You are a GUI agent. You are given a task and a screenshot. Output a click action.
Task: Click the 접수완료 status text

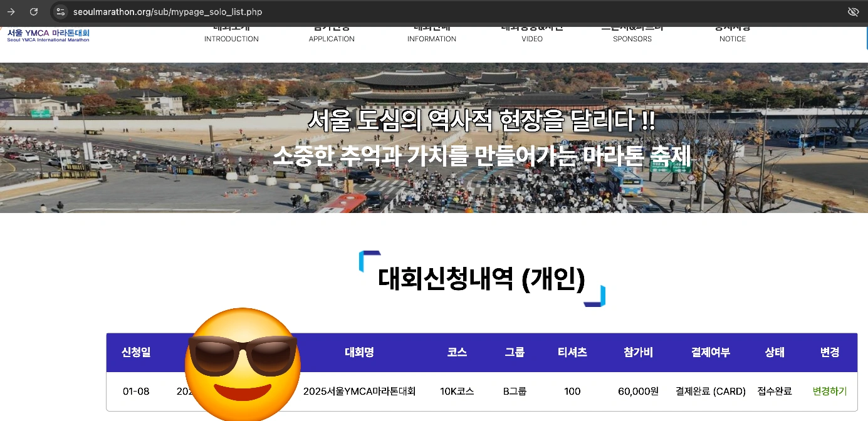point(773,391)
